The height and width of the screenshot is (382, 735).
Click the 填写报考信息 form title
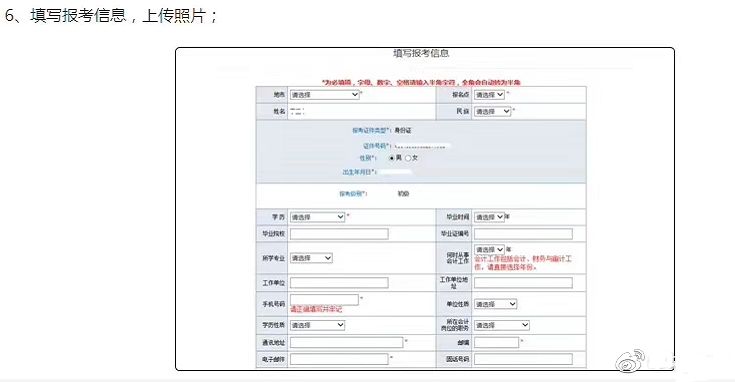(421, 53)
